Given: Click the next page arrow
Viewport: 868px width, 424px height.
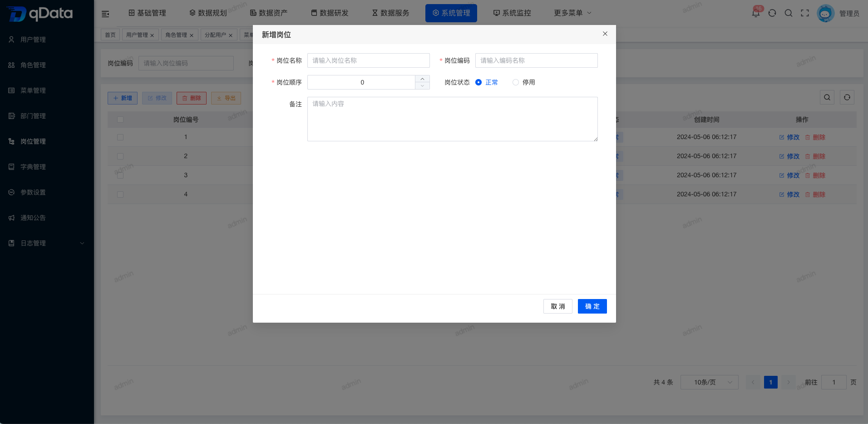Looking at the screenshot, I should (789, 382).
